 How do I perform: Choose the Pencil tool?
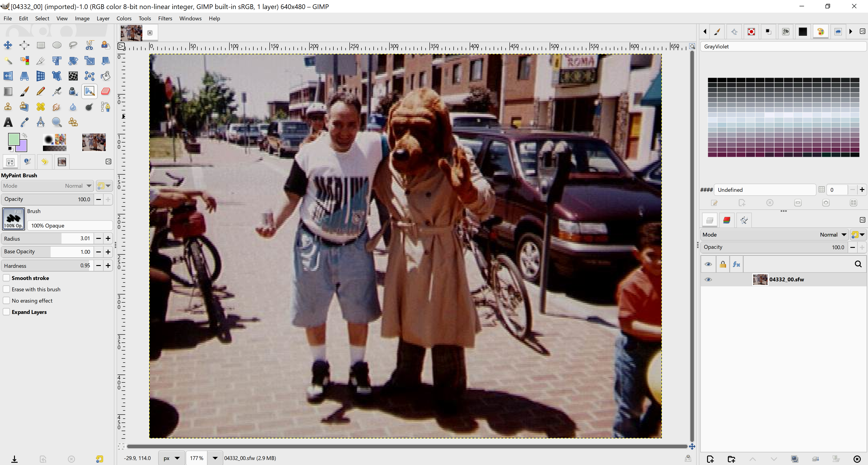[40, 91]
